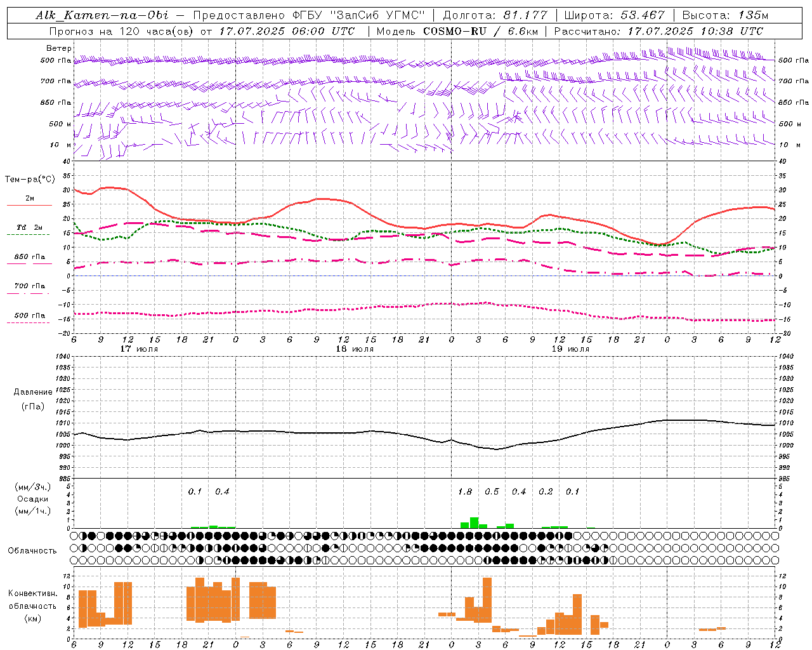Click the 0.5 precipitation amount value
This screenshot has width=812, height=650.
[492, 491]
